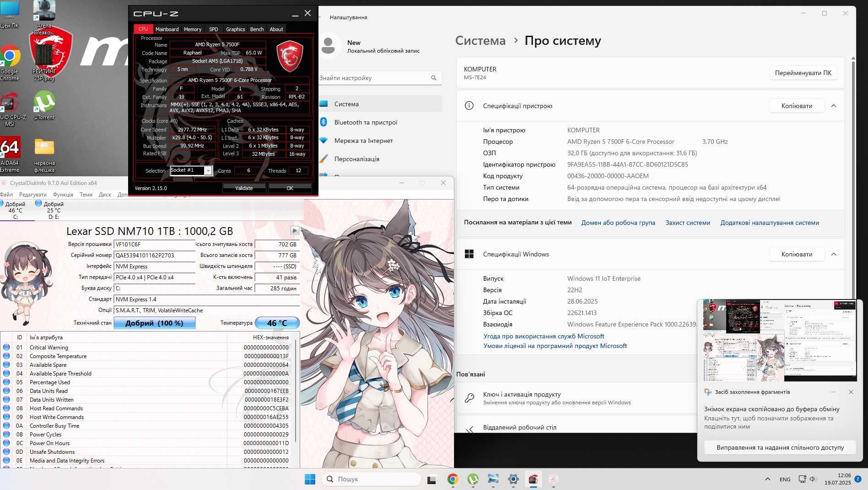868x490 pixels.
Task: Open the Settings gear in the taskbar
Action: pos(513,479)
